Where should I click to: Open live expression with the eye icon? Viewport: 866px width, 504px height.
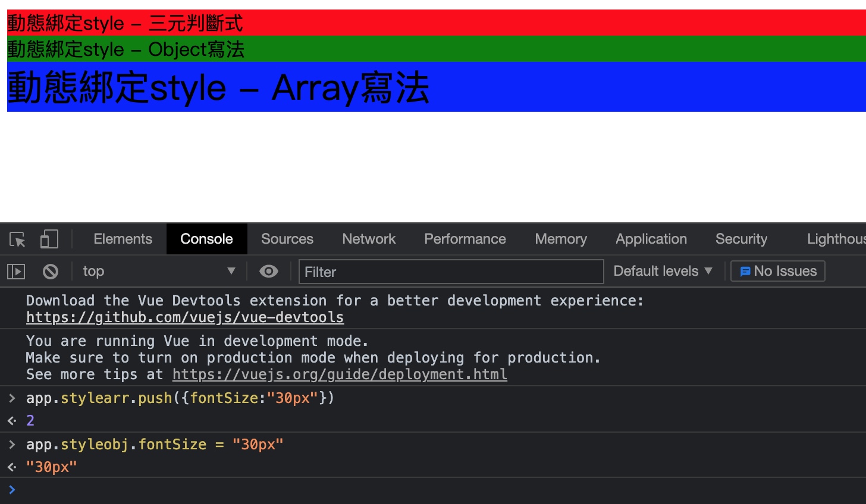(269, 272)
